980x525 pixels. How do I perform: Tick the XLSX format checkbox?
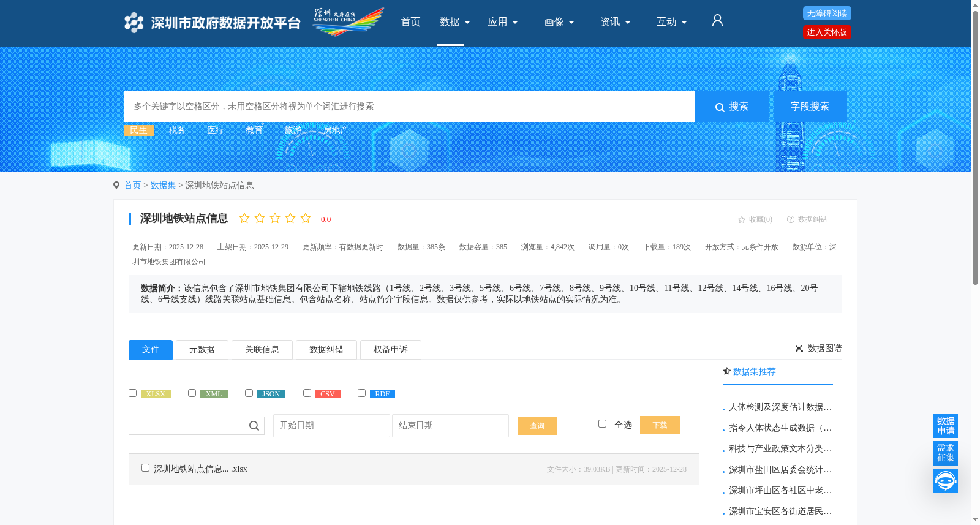click(x=132, y=393)
